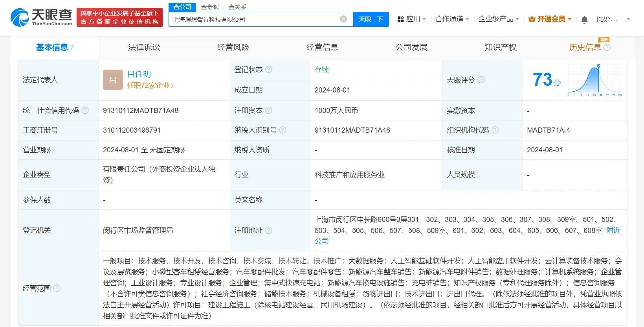Click help icon next to 统一社会信用代码
The width and height of the screenshot is (644, 327).
[x=85, y=111]
